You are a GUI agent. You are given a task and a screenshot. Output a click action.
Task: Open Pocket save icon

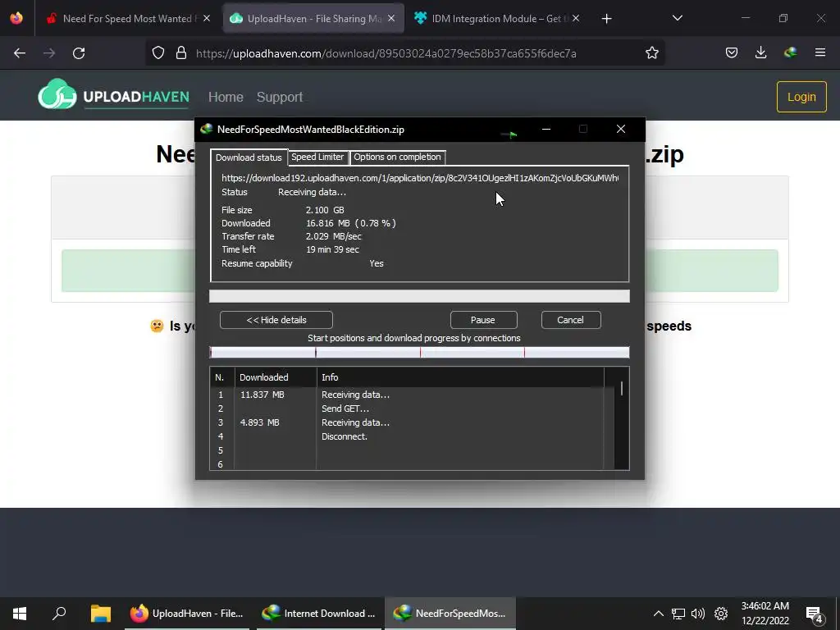732,52
